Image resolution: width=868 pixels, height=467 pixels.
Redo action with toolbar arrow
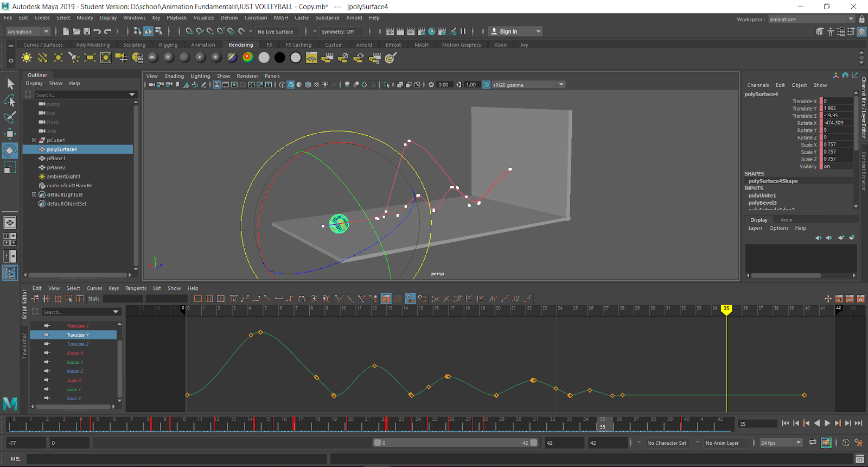[x=107, y=31]
